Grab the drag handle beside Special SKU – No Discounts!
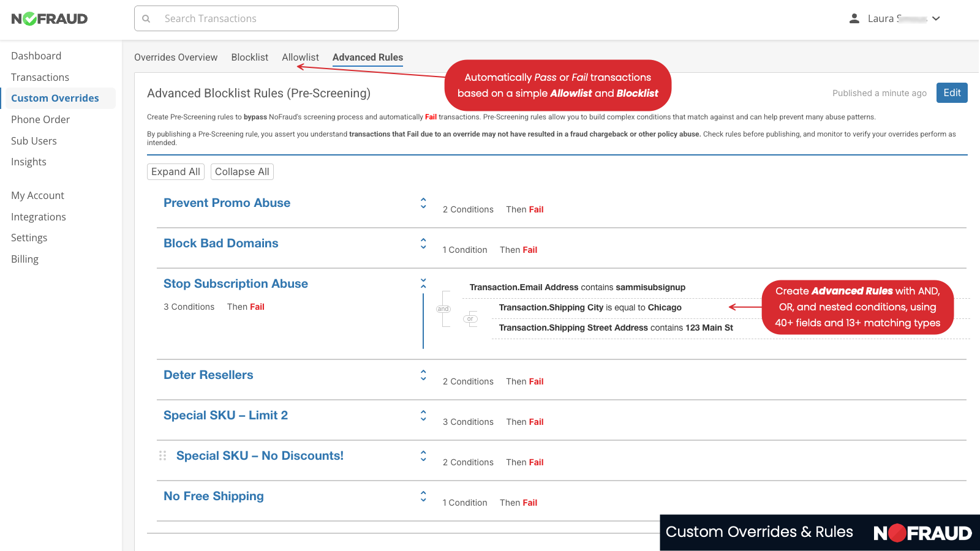Viewport: 980px width, 551px height. coord(162,455)
